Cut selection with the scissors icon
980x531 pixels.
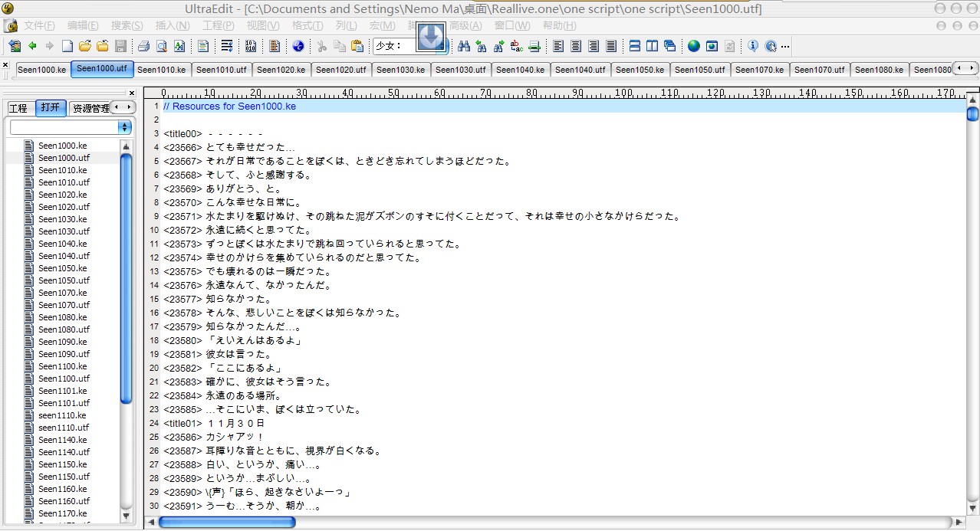pos(322,46)
